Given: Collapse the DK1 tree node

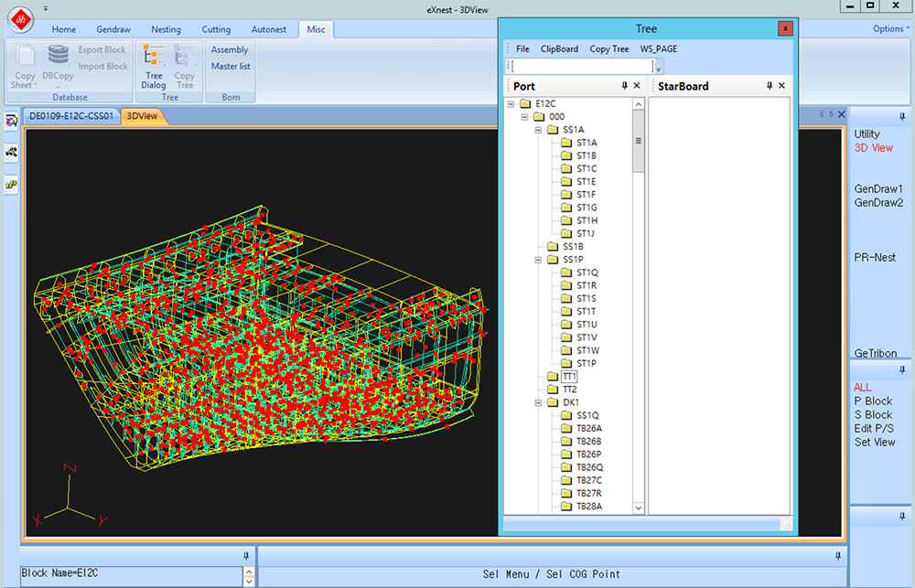Looking at the screenshot, I should click(539, 402).
